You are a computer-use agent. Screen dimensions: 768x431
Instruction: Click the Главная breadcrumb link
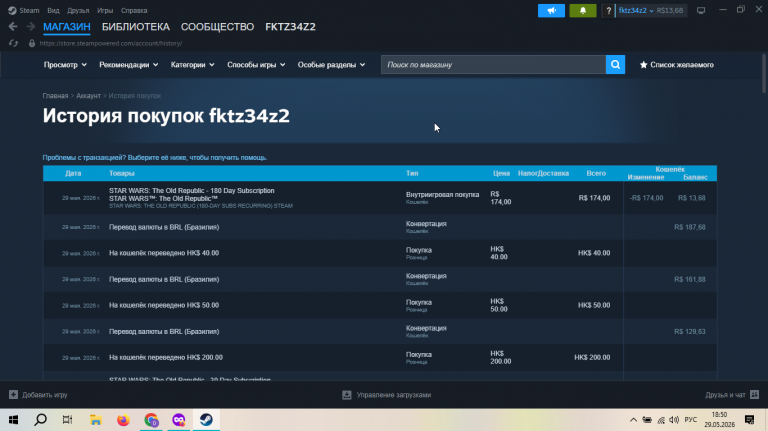(55, 96)
